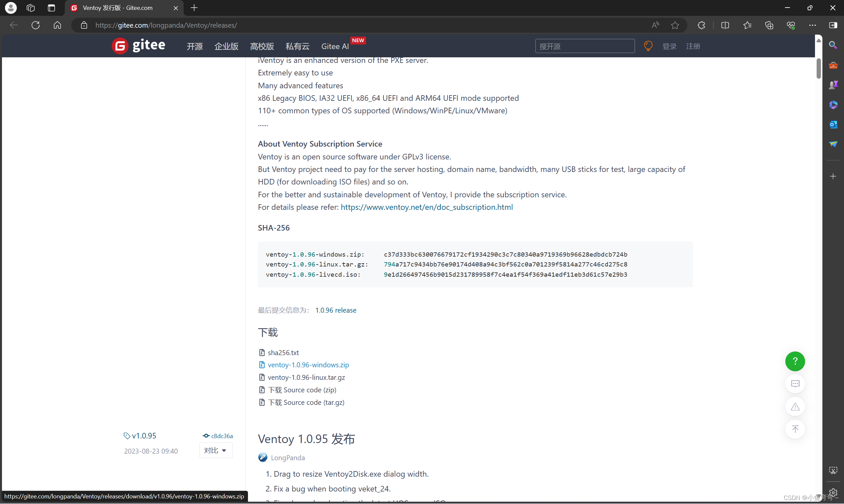Select the SHA-256 heading text
The image size is (844, 504).
[274, 228]
